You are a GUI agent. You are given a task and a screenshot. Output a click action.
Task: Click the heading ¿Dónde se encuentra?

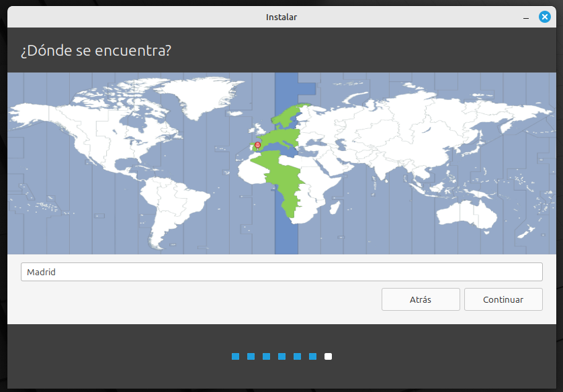(95, 50)
